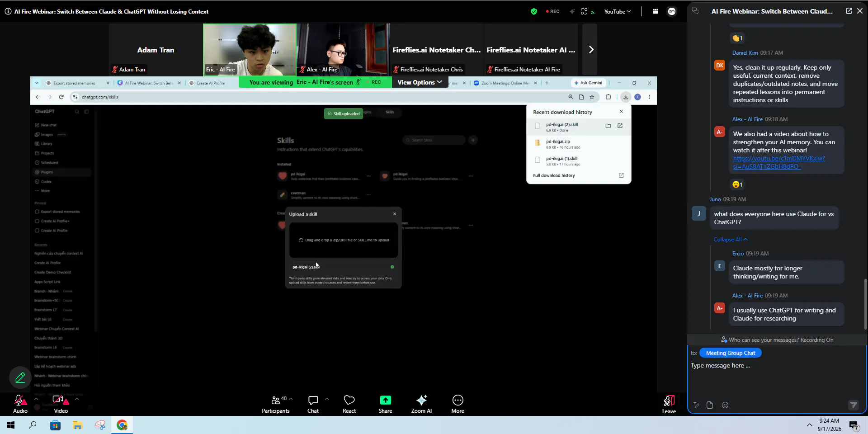Expand video settings caret next to Video
Viewport: 868px width, 434px height.
(77, 399)
